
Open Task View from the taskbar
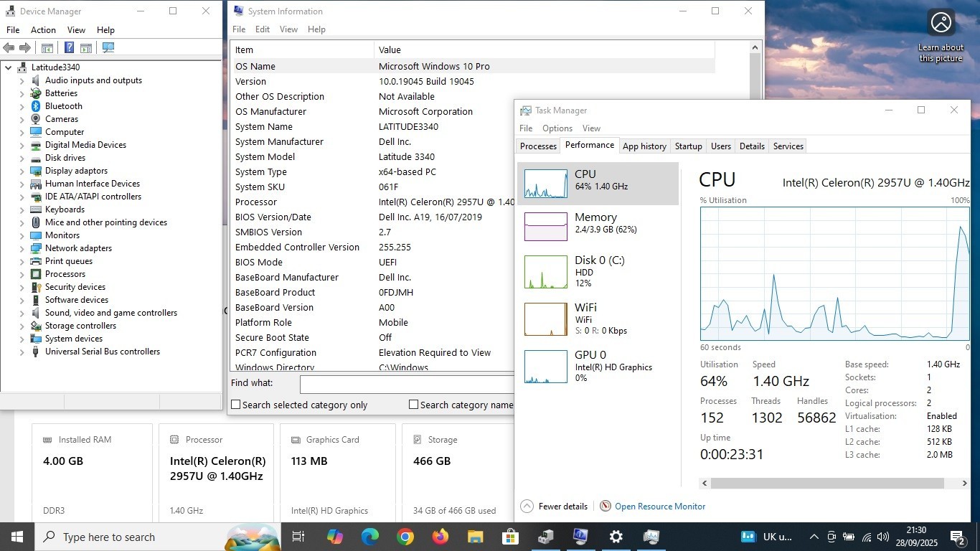click(298, 537)
